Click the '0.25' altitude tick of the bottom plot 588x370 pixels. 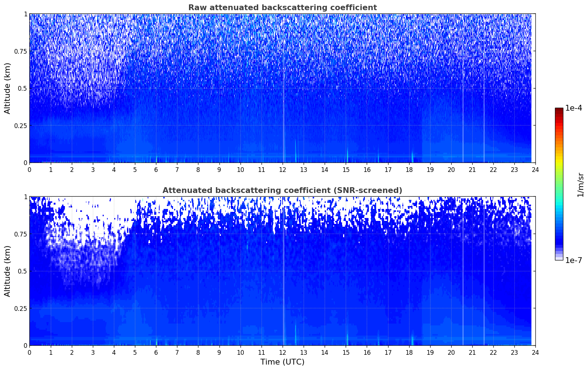click(20, 308)
